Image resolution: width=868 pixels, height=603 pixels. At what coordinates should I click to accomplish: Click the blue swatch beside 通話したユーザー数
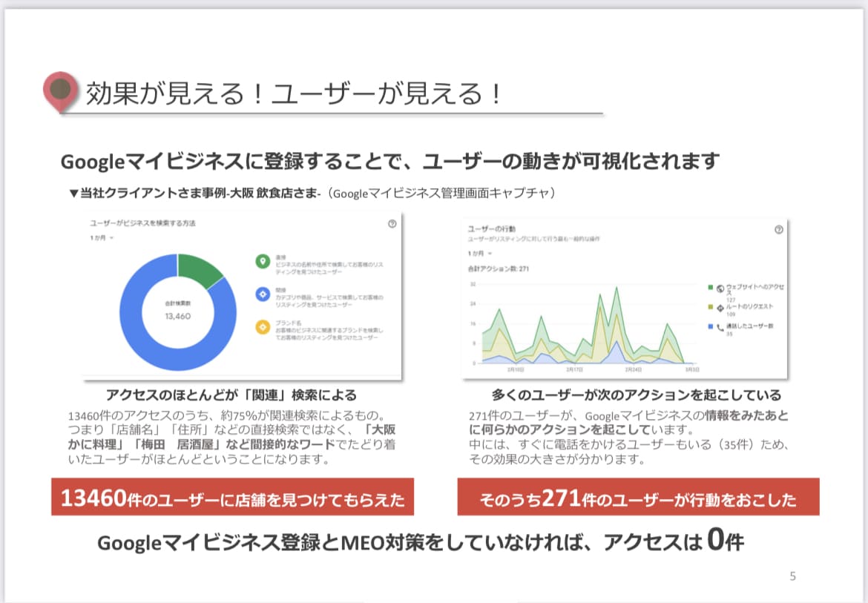coord(710,326)
